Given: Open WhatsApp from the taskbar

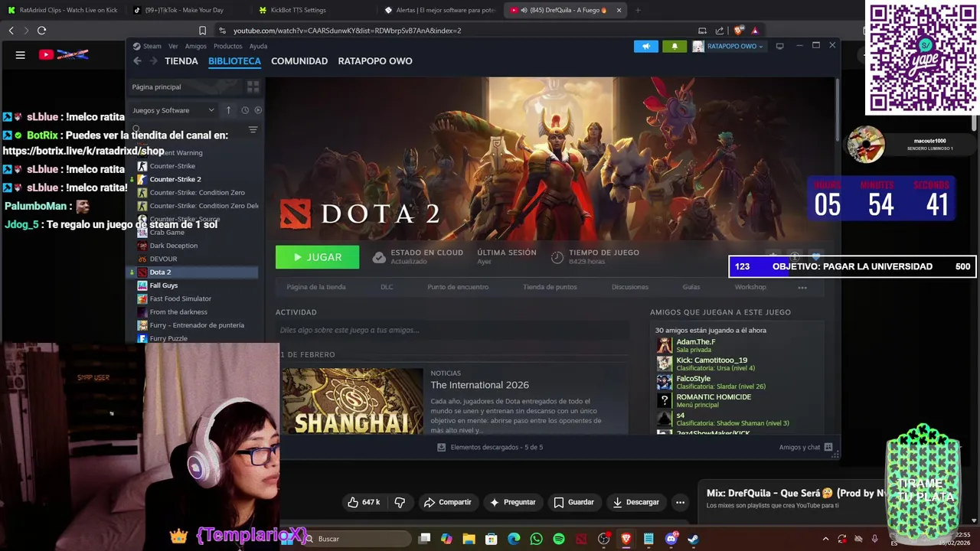Looking at the screenshot, I should click(536, 539).
